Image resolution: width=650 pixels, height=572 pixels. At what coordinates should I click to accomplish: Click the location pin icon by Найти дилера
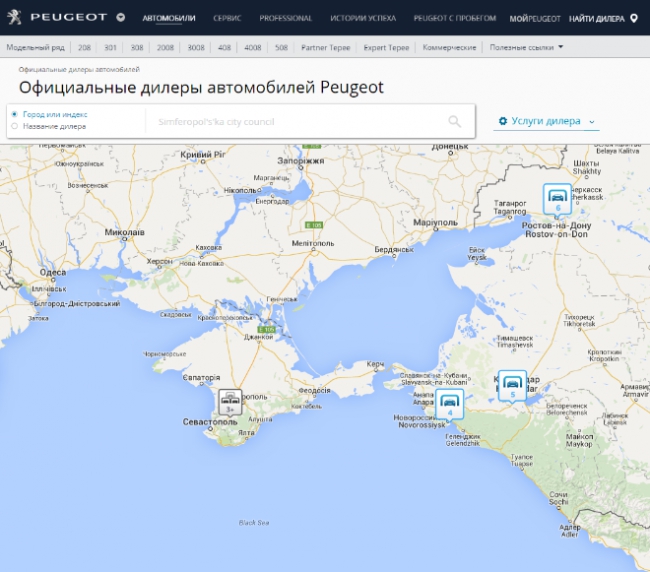tap(634, 18)
